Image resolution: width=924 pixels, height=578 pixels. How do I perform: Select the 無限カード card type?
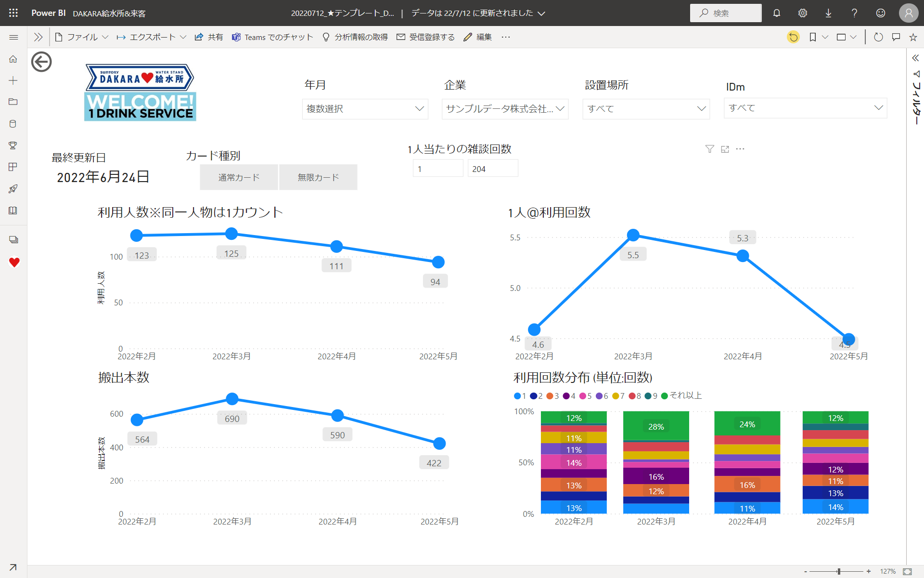(318, 177)
